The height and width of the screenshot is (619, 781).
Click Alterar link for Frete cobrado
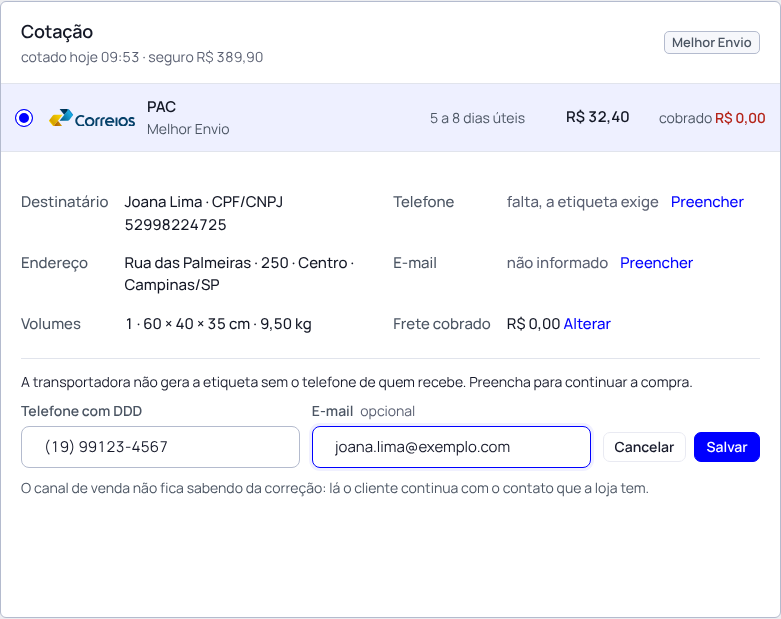(x=587, y=324)
